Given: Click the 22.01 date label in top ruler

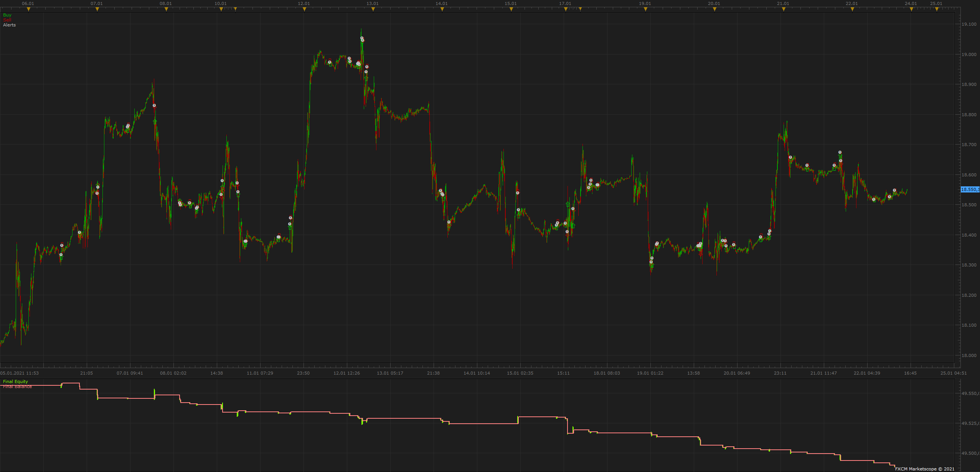Looking at the screenshot, I should (x=851, y=3).
